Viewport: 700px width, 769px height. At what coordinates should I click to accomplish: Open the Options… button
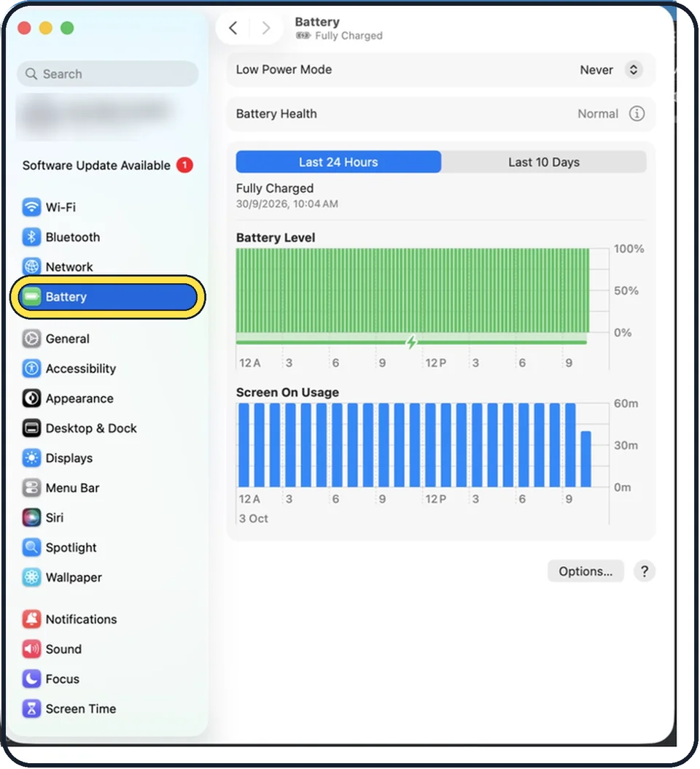click(586, 571)
